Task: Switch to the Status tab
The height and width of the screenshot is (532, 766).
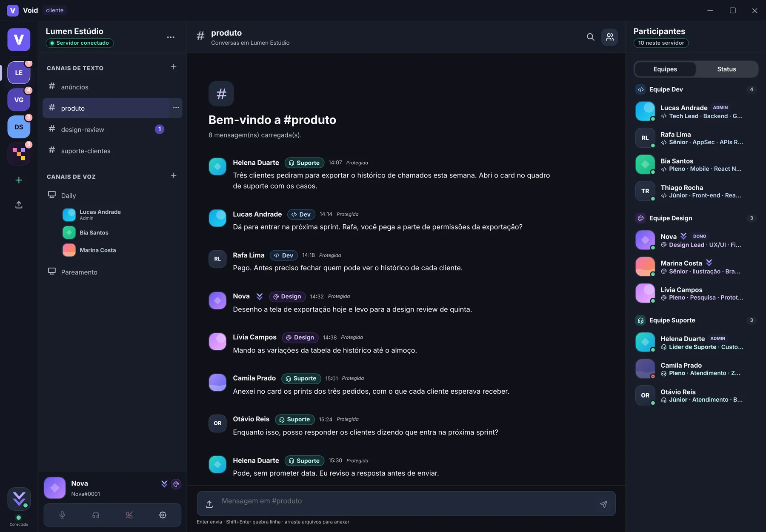Action: coord(726,69)
